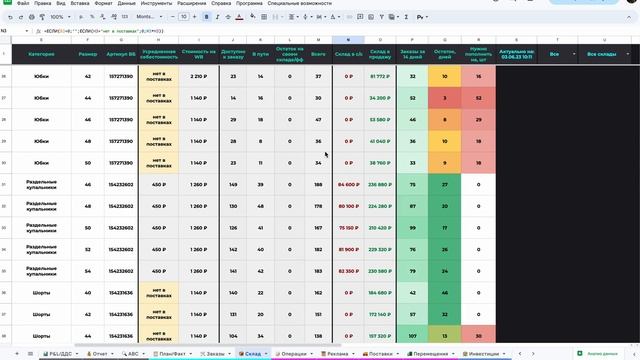The width and height of the screenshot is (640, 360).
Task: Switch to the Заказы sheet tab
Action: coord(215,354)
